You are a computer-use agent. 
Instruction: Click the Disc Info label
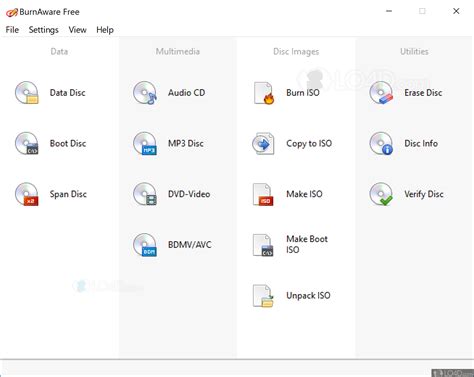[421, 143]
